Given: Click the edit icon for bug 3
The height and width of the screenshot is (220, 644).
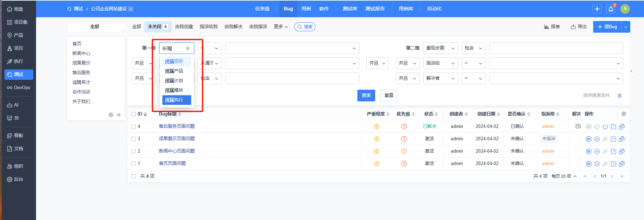Looking at the screenshot, I should tap(613, 139).
